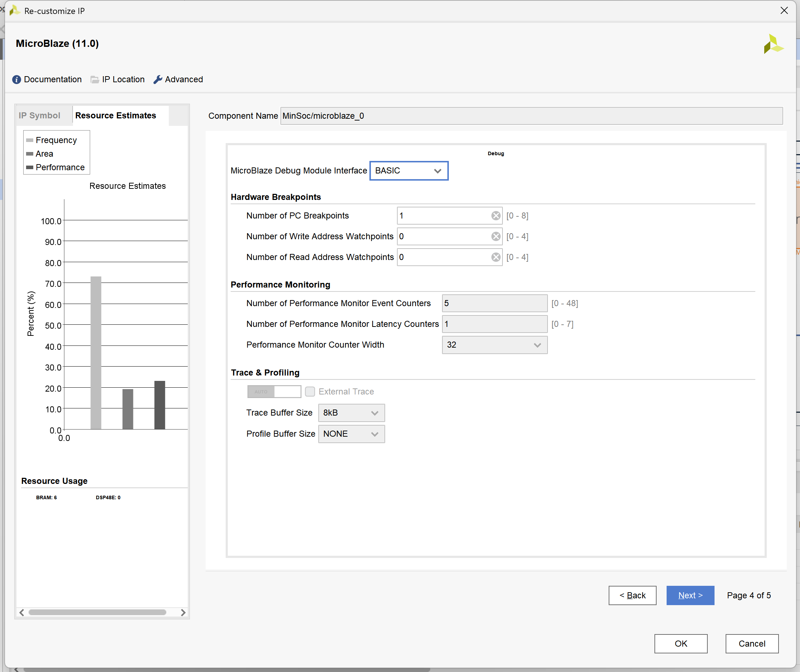Clear the Write Address Watchpoints value
800x672 pixels.
496,236
